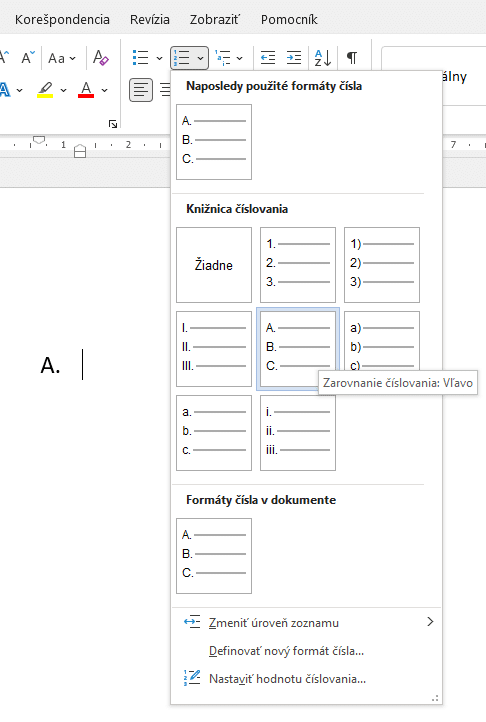Switch to the Revízia tab
The height and width of the screenshot is (722, 486).
coord(150,20)
